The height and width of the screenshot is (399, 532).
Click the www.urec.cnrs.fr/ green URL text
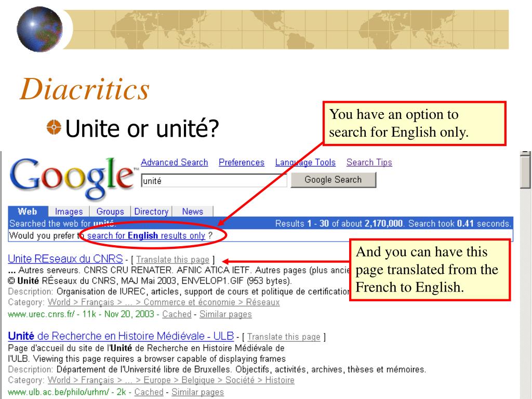(x=41, y=314)
